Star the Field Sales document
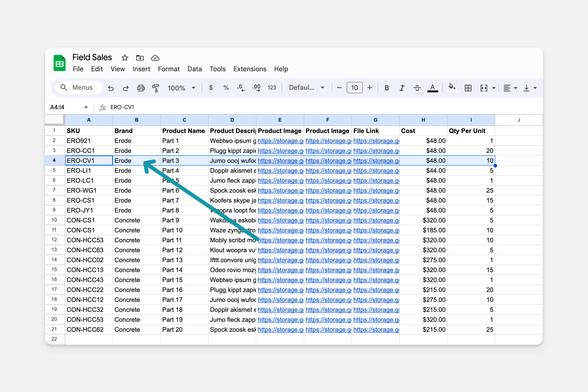The width and height of the screenshot is (588, 392). [125, 58]
